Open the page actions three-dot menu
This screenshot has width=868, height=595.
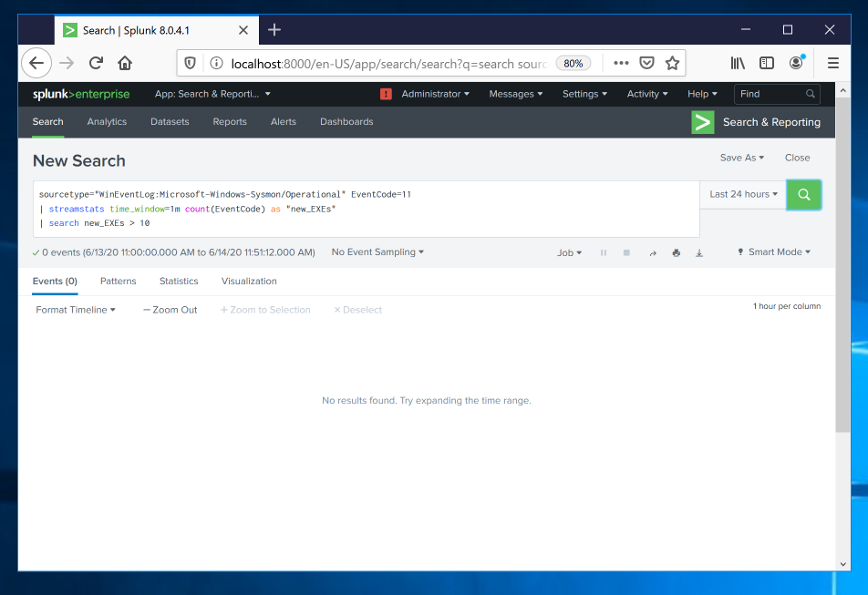pyautogui.click(x=621, y=63)
